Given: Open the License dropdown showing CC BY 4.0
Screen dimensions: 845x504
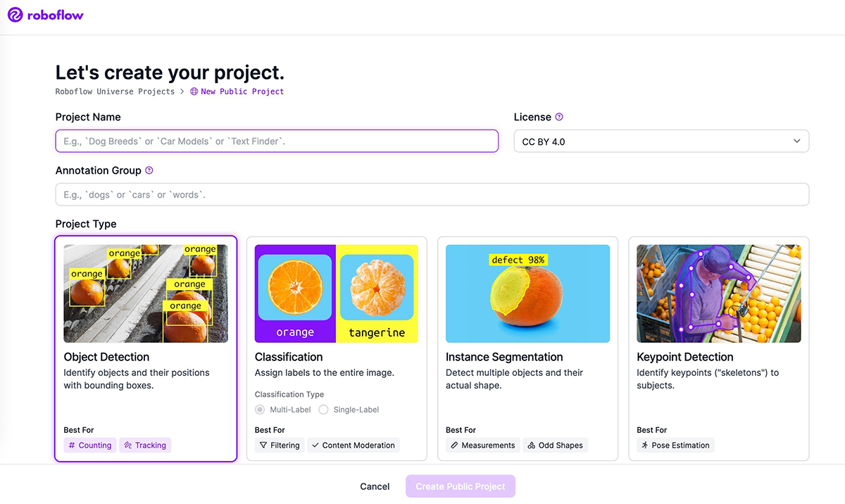Looking at the screenshot, I should [661, 141].
